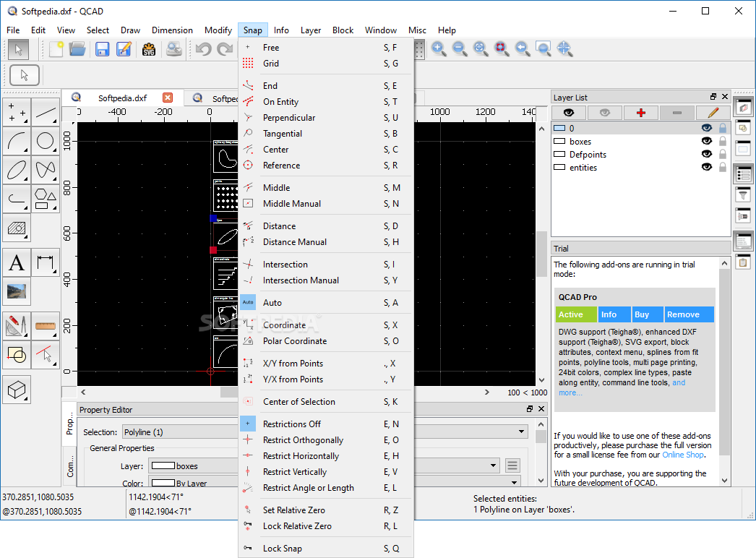Screen dimensions: 756x558
Task: Choose Intersection Manual snap option
Action: pyautogui.click(x=326, y=280)
